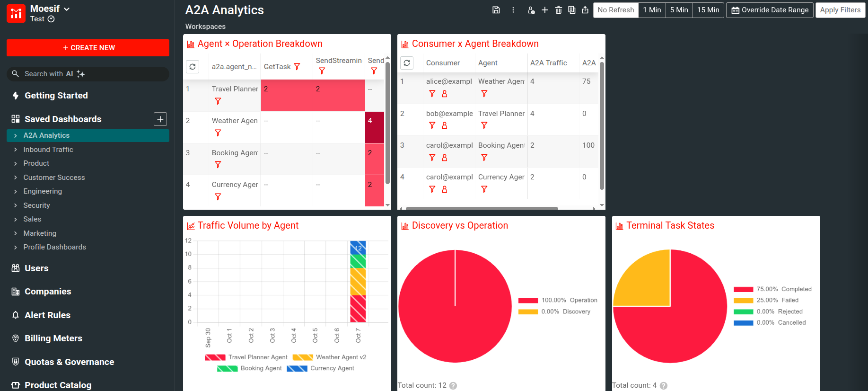Toggle Currency Agent legend series
868x391 pixels.
320,368
